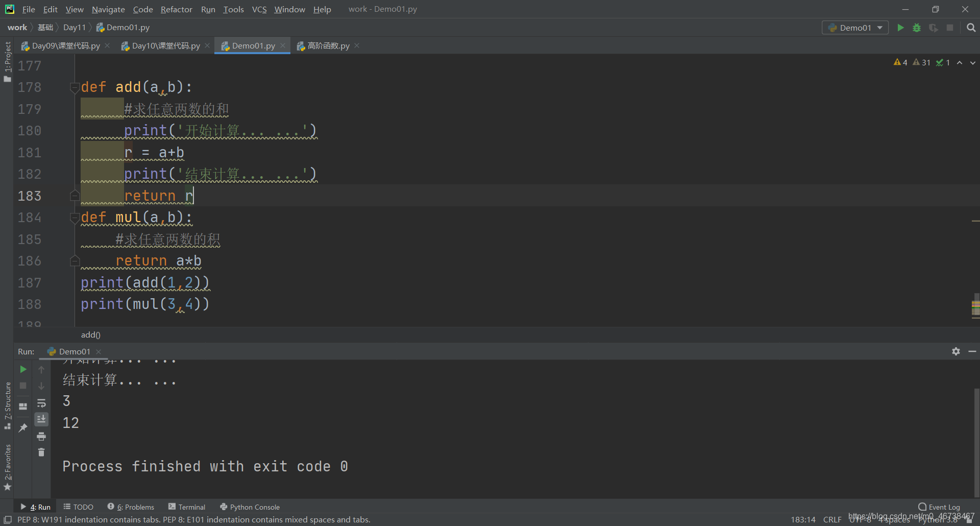Open the Event Log
Screen dimensions: 980x526
click(x=939, y=507)
